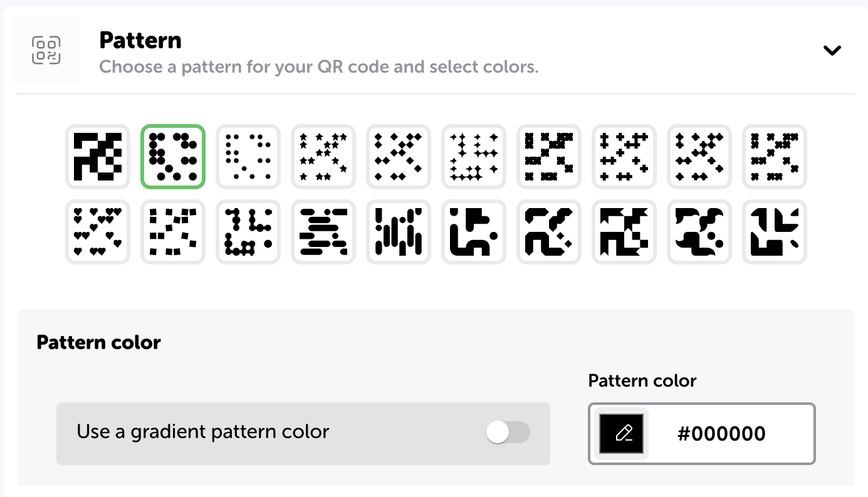
Task: Choose the stars pattern for the QR code
Action: 323,157
